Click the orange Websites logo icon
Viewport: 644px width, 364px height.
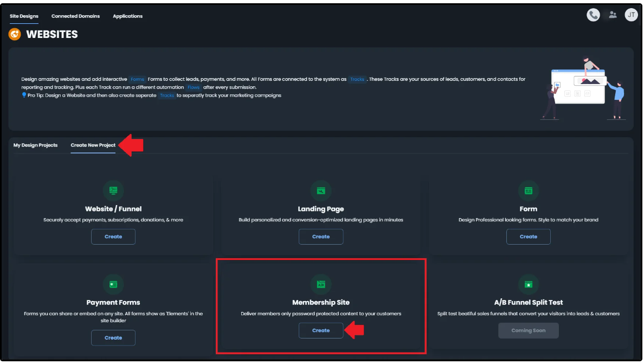pos(15,34)
